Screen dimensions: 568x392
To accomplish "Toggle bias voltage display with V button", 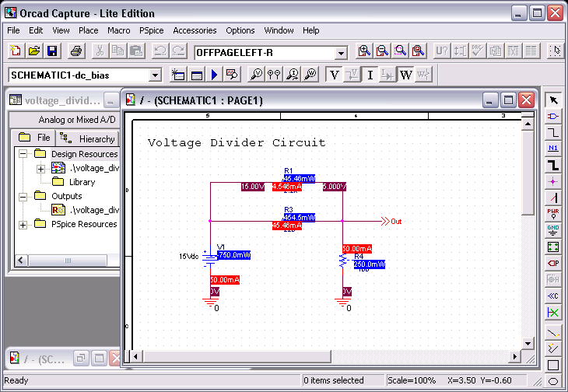I will click(334, 75).
